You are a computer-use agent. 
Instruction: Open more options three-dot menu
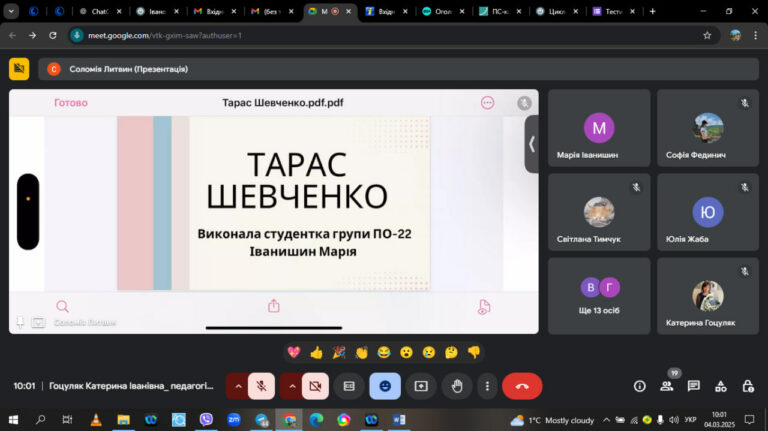(x=487, y=386)
